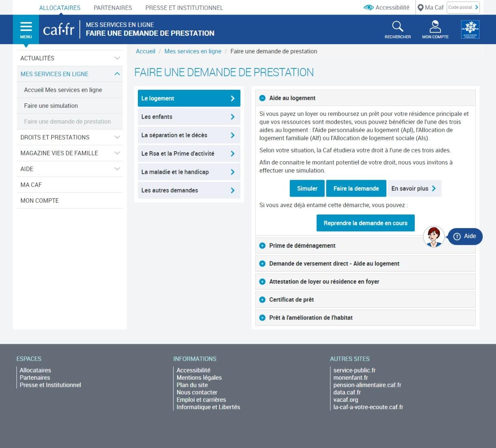Click the caf.fr logo
Image resolution: width=496 pixels, height=448 pixels.
pos(59,29)
